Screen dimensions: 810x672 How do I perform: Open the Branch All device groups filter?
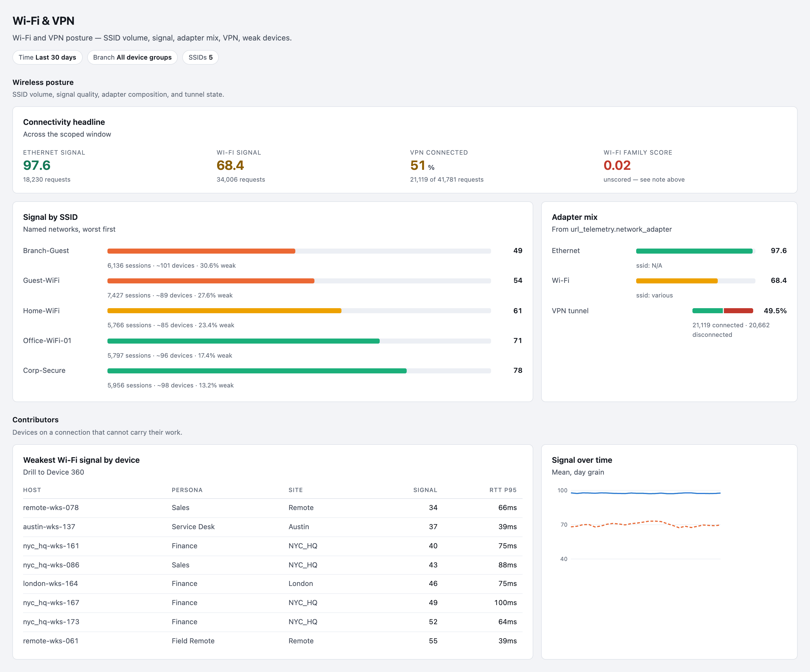pos(132,57)
